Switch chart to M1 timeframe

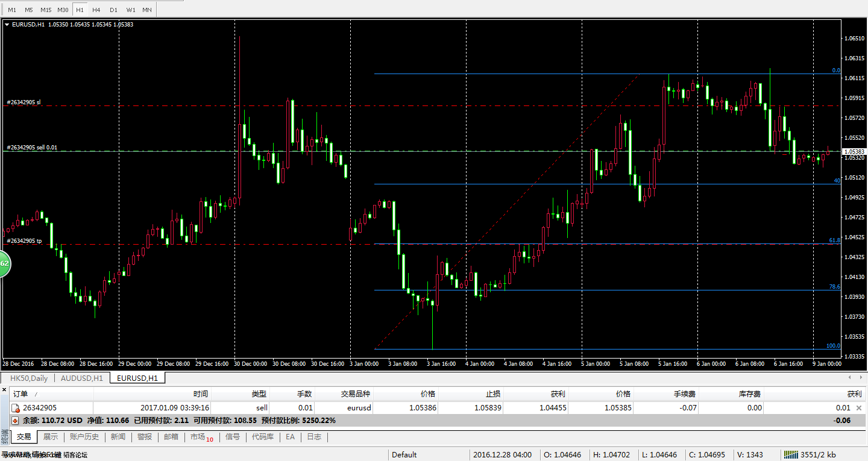[x=12, y=10]
